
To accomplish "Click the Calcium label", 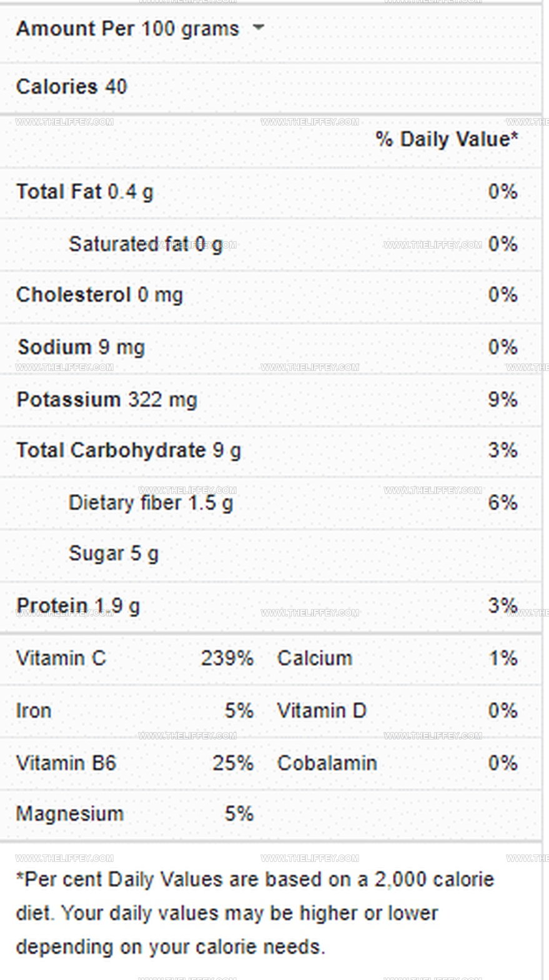I will pyautogui.click(x=315, y=658).
